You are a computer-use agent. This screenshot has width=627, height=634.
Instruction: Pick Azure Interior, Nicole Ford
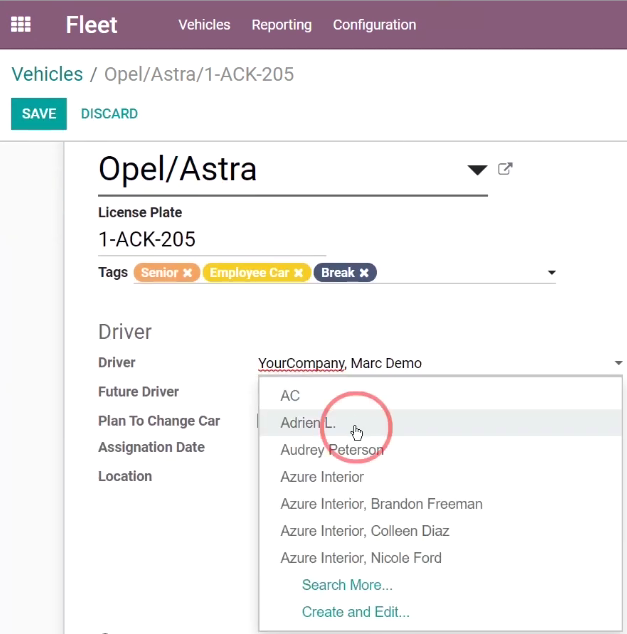pos(440,558)
